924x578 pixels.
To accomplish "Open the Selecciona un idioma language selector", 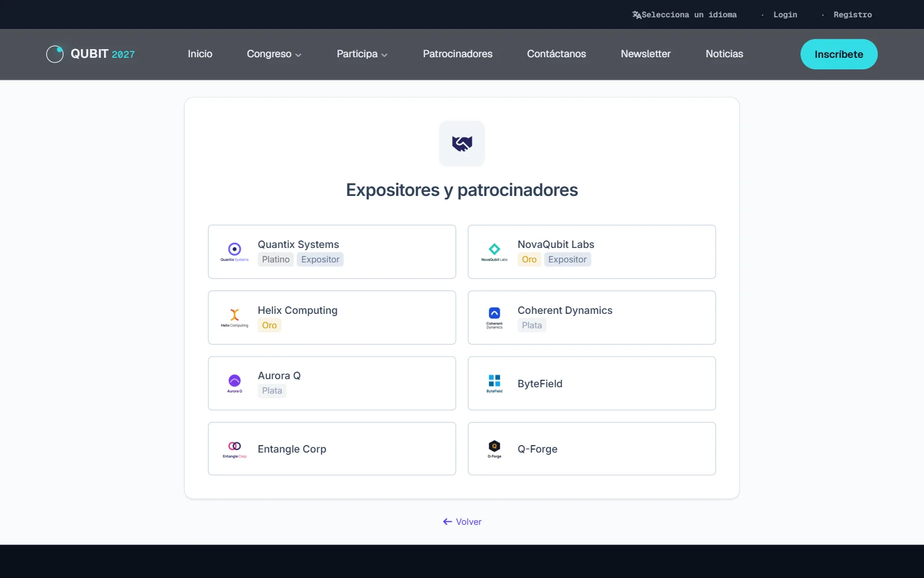I will [684, 15].
